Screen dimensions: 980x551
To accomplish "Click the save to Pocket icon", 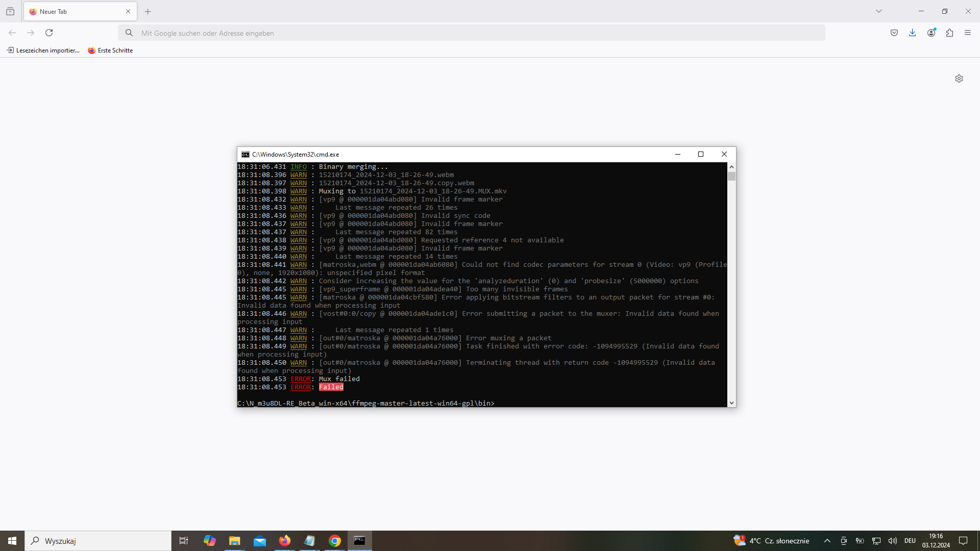I will coord(894,33).
